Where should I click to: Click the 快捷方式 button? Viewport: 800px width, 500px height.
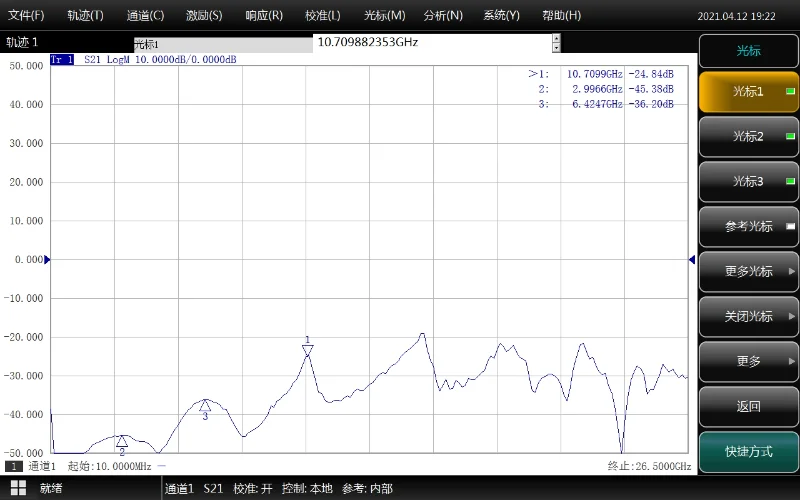tap(748, 452)
